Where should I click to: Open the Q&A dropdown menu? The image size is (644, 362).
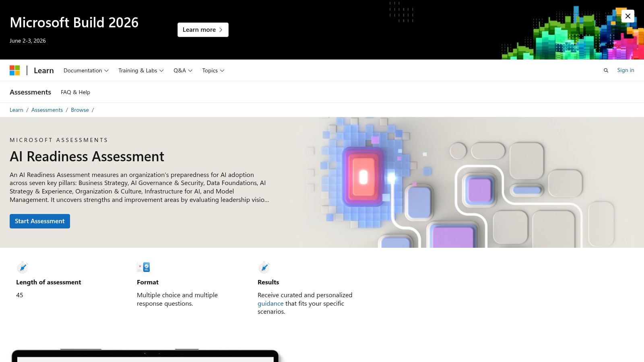pos(183,70)
